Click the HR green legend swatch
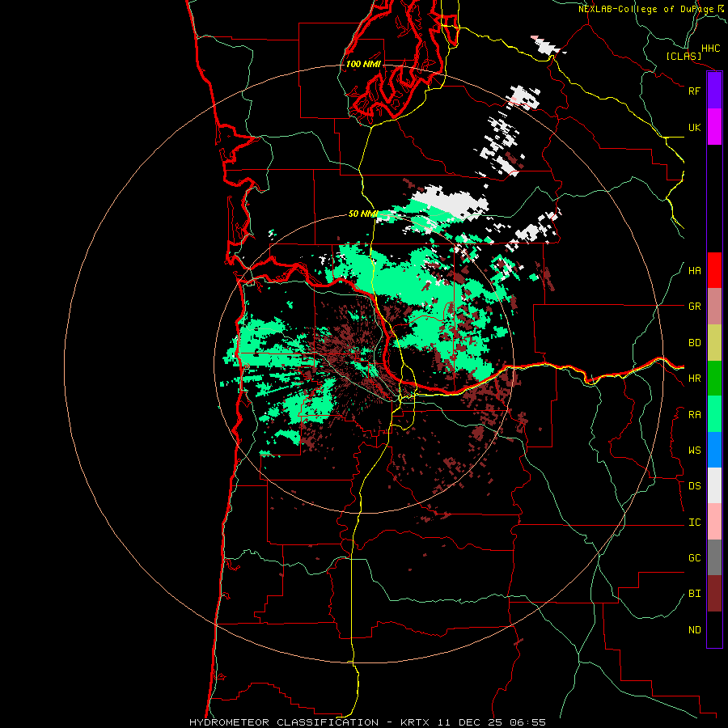Viewport: 728px width, 728px height. coord(714,379)
